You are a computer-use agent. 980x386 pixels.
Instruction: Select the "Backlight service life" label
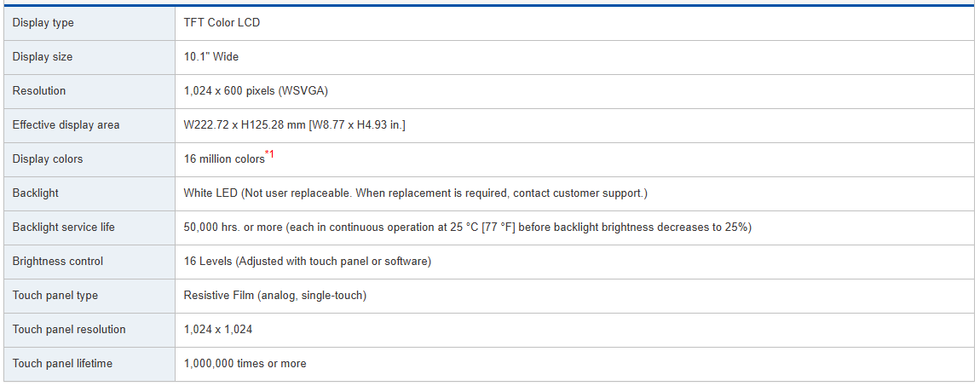click(x=64, y=228)
